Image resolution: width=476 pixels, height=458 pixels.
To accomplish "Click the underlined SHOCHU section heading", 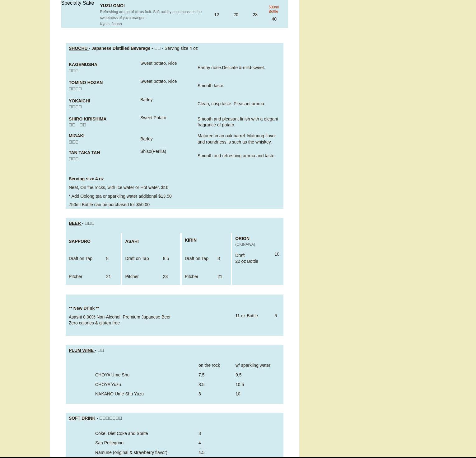I will (79, 48).
